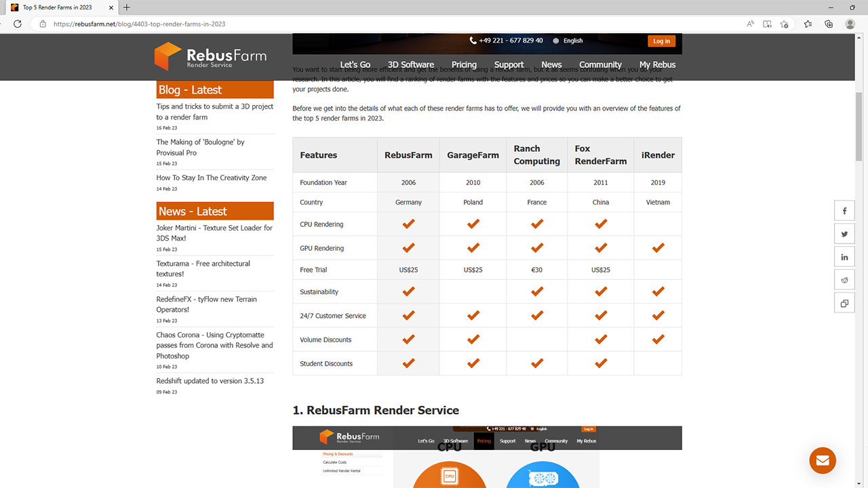
Task: Click the iRender column header
Action: tap(658, 155)
